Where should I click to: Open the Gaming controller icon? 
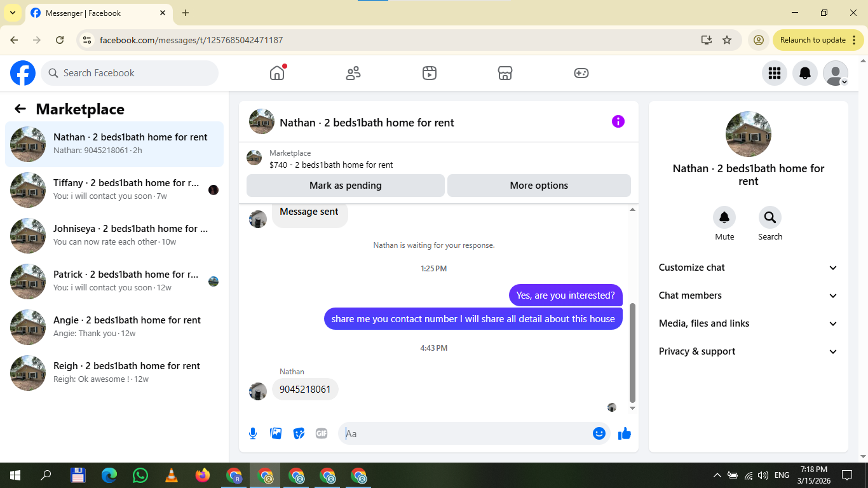581,73
